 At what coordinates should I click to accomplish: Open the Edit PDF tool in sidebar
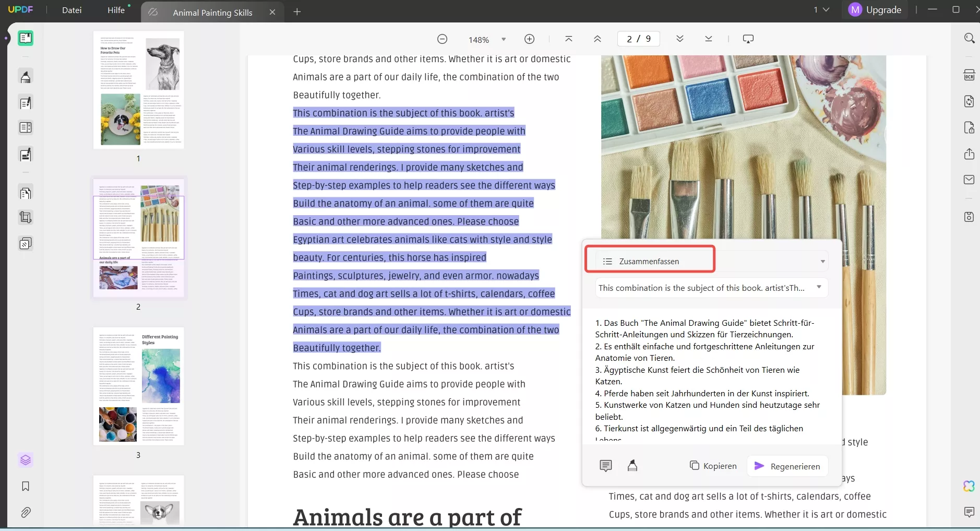pos(26,103)
